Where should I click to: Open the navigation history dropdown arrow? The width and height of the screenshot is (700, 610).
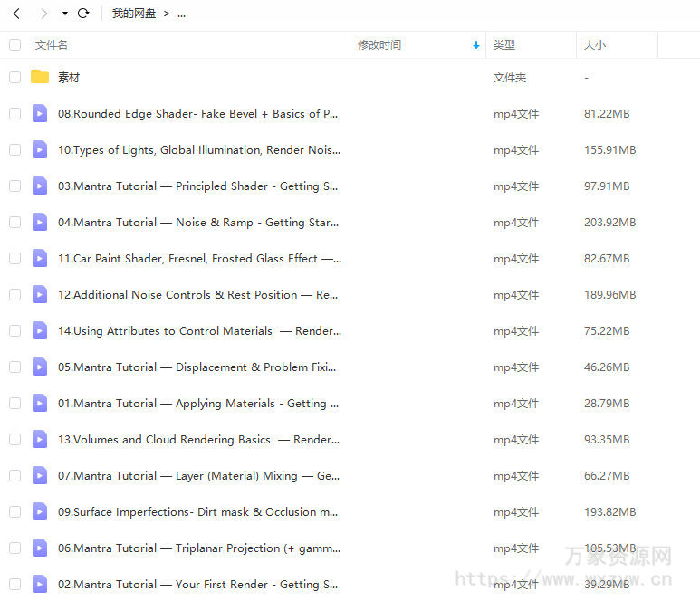(x=64, y=14)
